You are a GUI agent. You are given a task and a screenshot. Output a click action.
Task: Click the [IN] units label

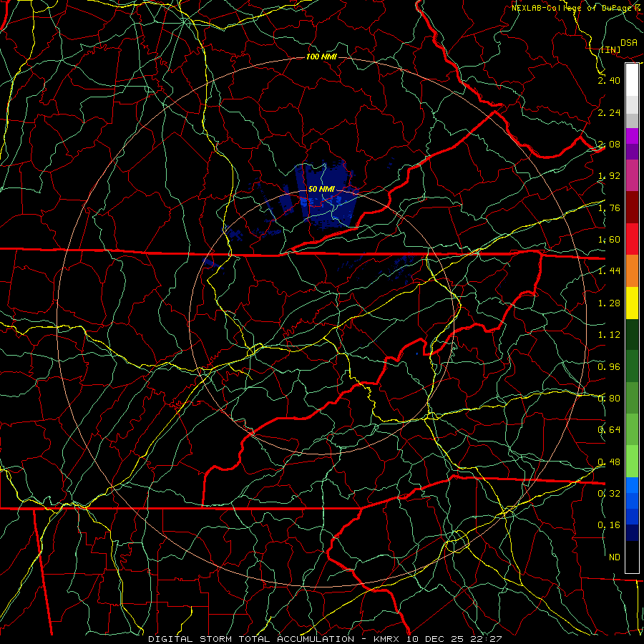pyautogui.click(x=610, y=49)
